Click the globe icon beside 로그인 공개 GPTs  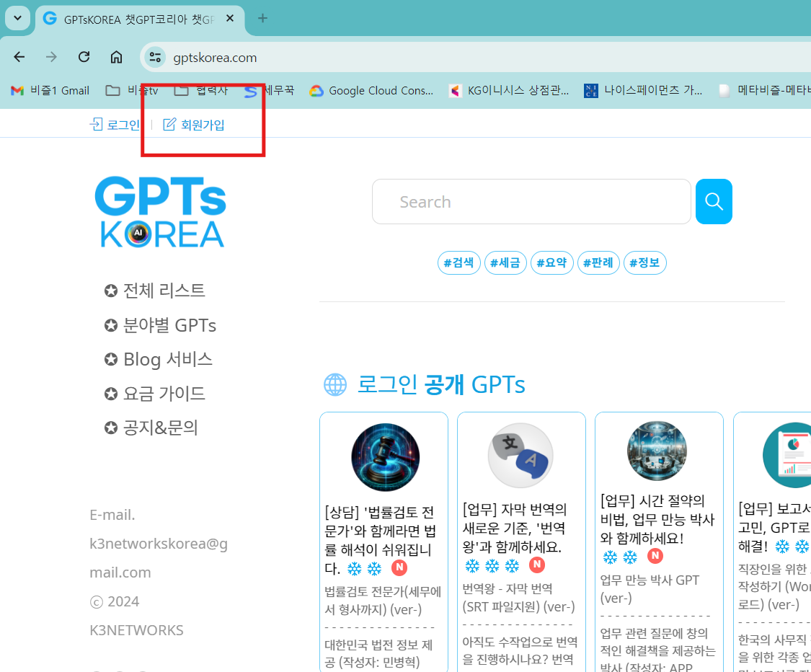(334, 384)
